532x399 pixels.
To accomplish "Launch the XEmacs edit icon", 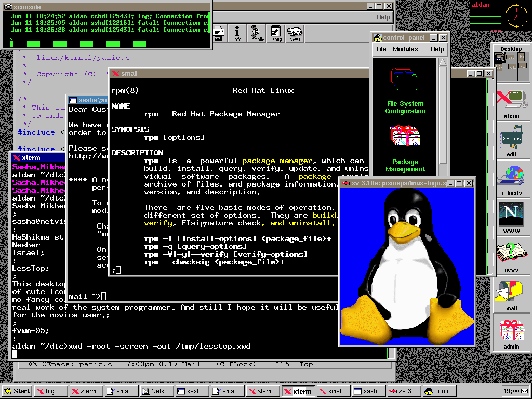I will click(x=511, y=141).
